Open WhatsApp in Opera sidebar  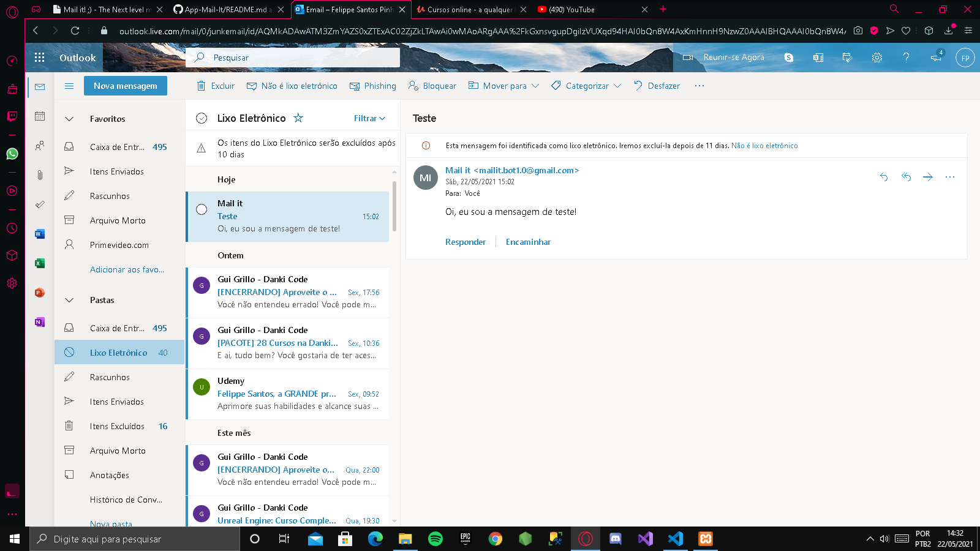coord(12,154)
